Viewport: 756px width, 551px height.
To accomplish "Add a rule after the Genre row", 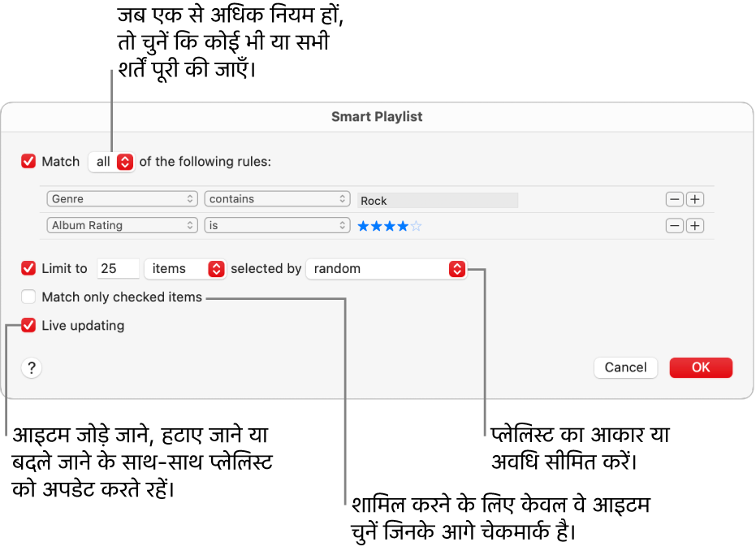I will pos(695,199).
